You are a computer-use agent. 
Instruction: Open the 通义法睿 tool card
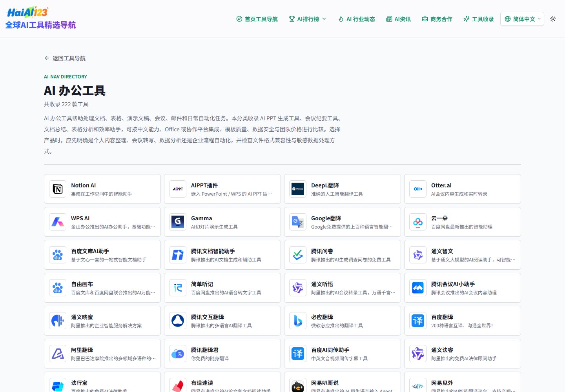463,354
